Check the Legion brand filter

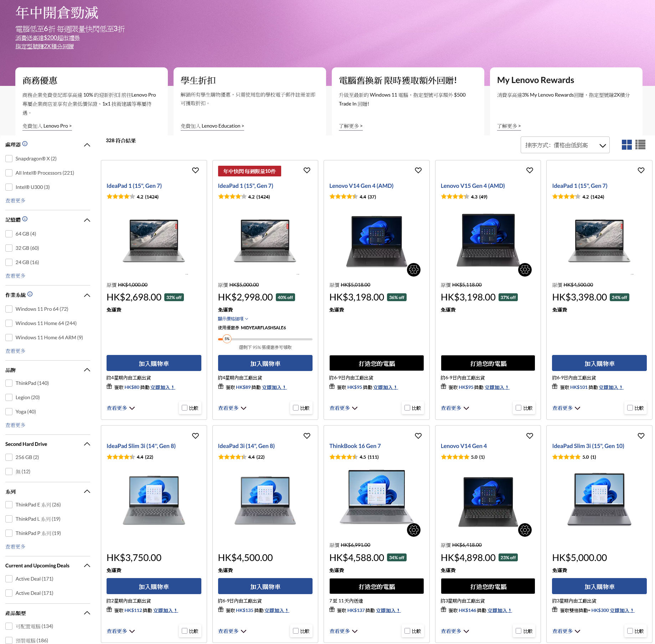pos(9,397)
